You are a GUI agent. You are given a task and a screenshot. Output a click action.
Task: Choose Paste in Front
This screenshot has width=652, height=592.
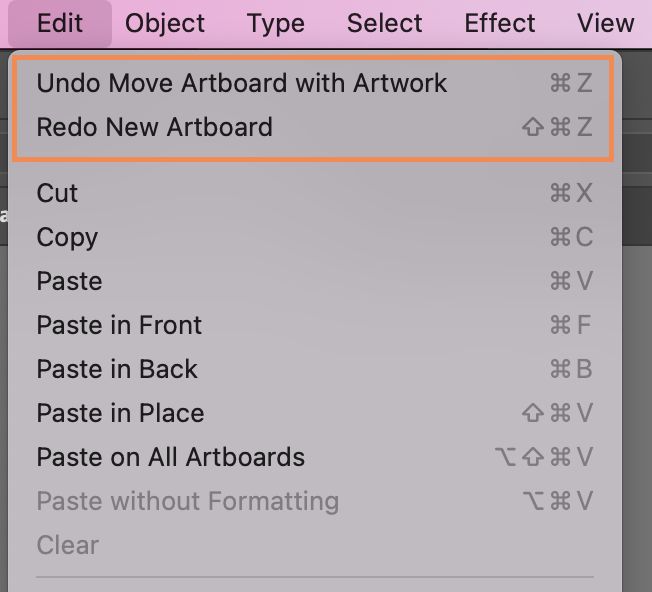click(x=119, y=325)
